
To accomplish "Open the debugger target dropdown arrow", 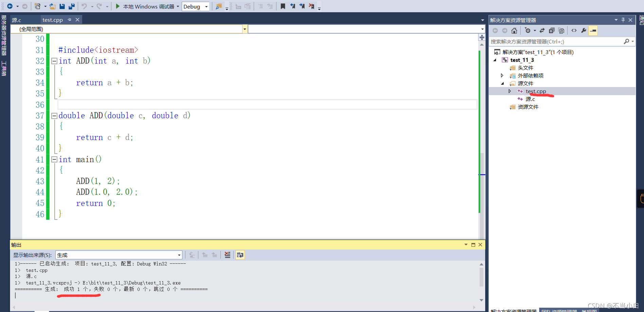I will pos(178,6).
